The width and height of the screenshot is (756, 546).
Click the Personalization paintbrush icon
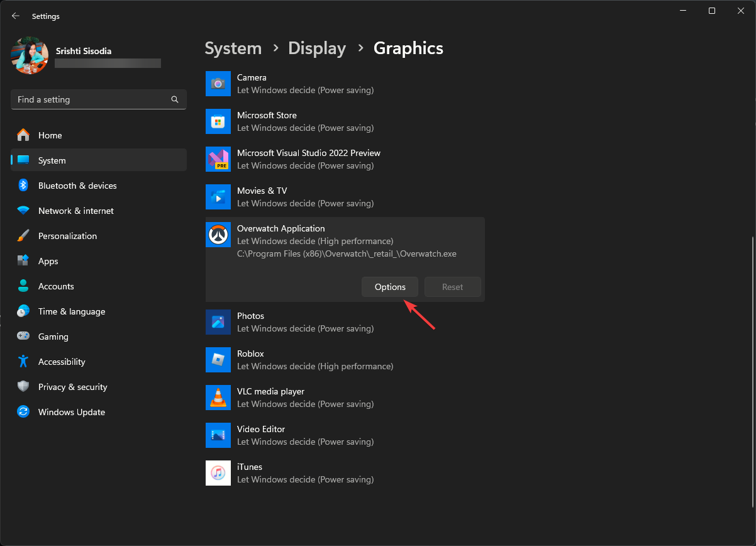(x=23, y=236)
